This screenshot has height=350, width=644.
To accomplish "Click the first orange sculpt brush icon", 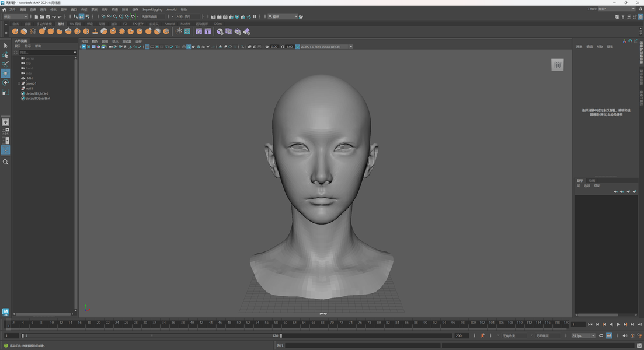I will click(x=15, y=31).
